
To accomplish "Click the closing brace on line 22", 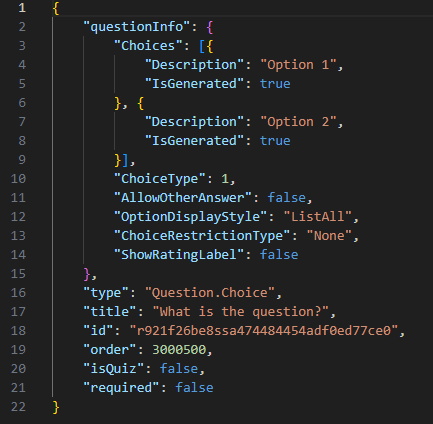I will pyautogui.click(x=56, y=407).
